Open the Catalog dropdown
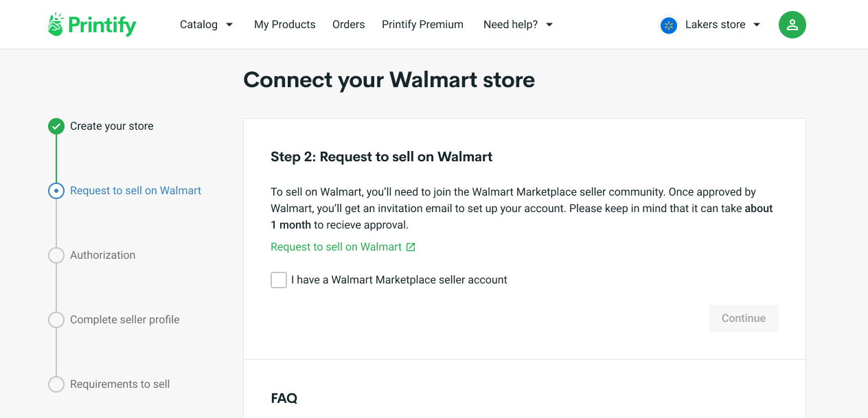Screen dimensions: 868x418 tap(206, 24)
